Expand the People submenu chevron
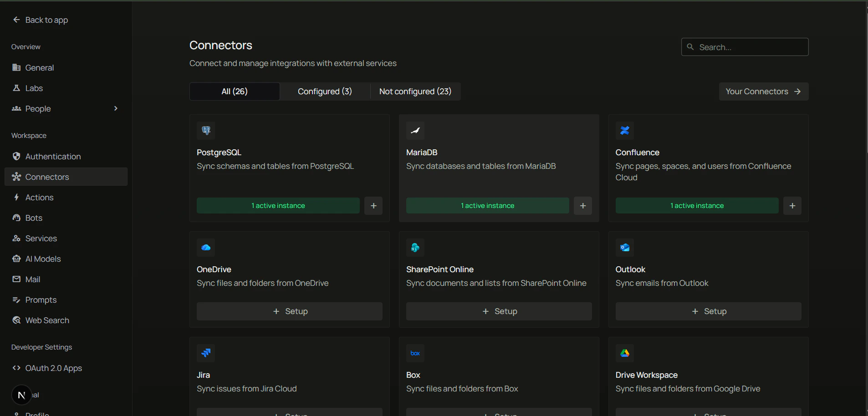 tap(116, 108)
